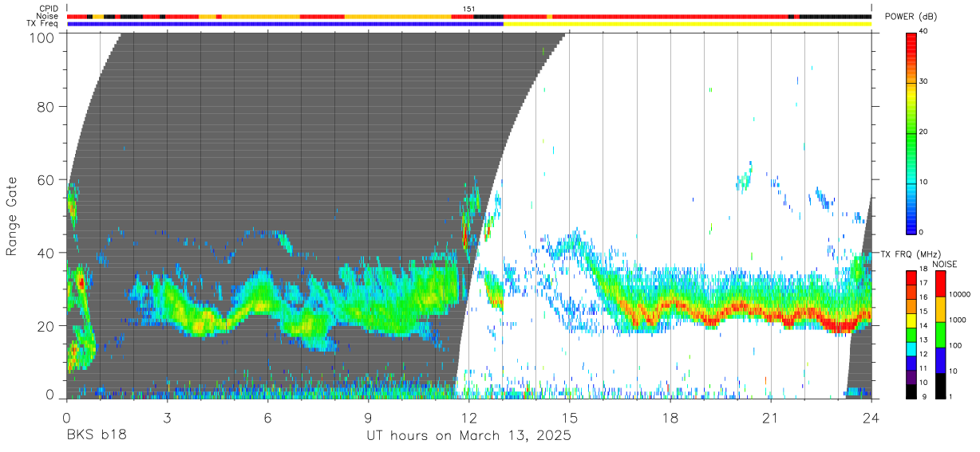Click the 40 tick on Range Gate axis
980x452 pixels.
click(x=46, y=253)
